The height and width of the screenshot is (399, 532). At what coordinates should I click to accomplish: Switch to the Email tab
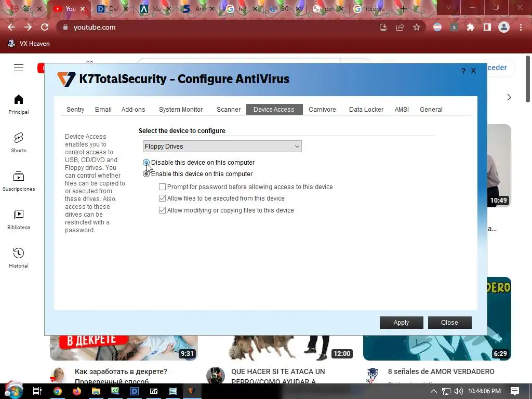[x=103, y=110]
